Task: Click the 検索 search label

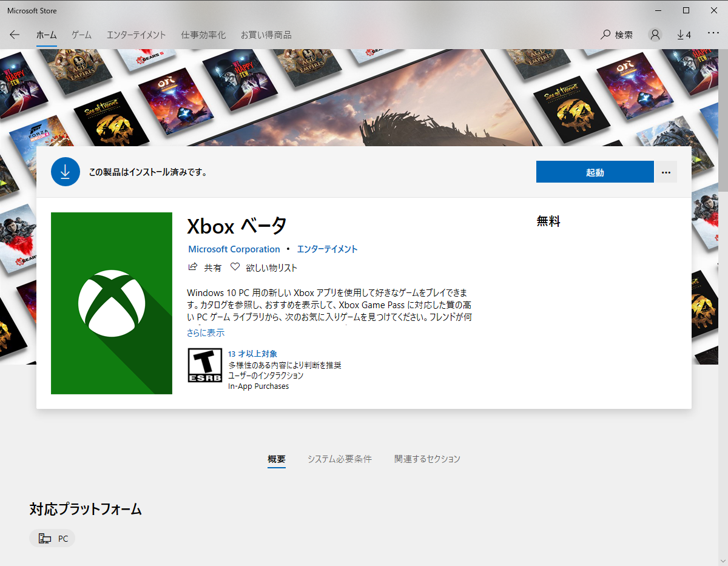Action: click(624, 35)
